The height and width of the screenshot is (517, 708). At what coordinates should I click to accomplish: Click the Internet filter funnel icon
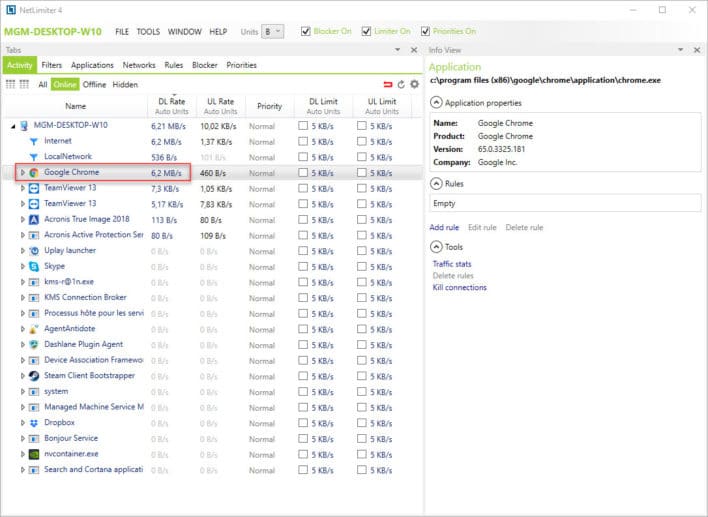pyautogui.click(x=34, y=141)
